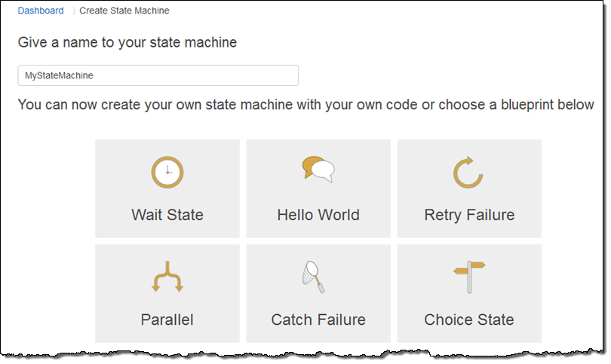Click the Wait State clock icon

pyautogui.click(x=167, y=172)
